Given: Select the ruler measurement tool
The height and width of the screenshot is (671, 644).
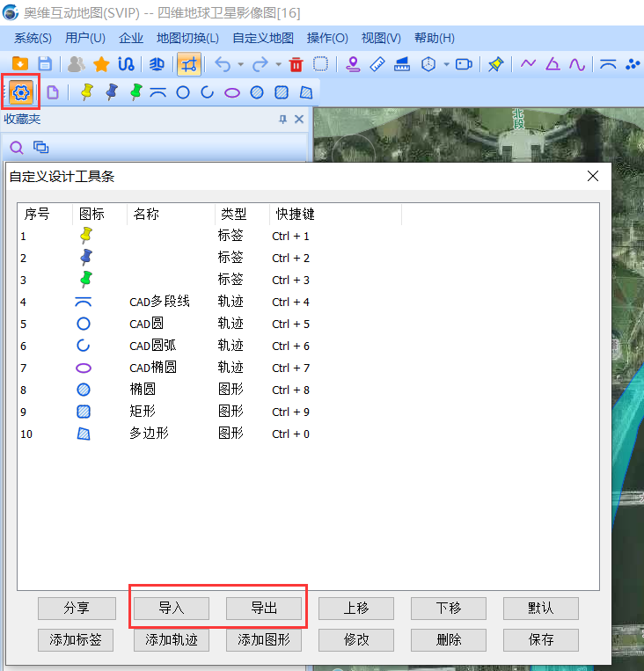Looking at the screenshot, I should coord(377,64).
